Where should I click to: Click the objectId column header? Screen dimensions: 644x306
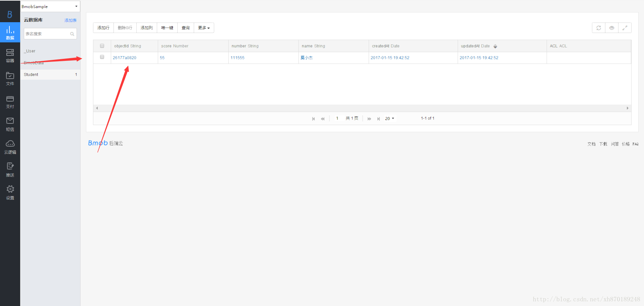[x=134, y=46]
